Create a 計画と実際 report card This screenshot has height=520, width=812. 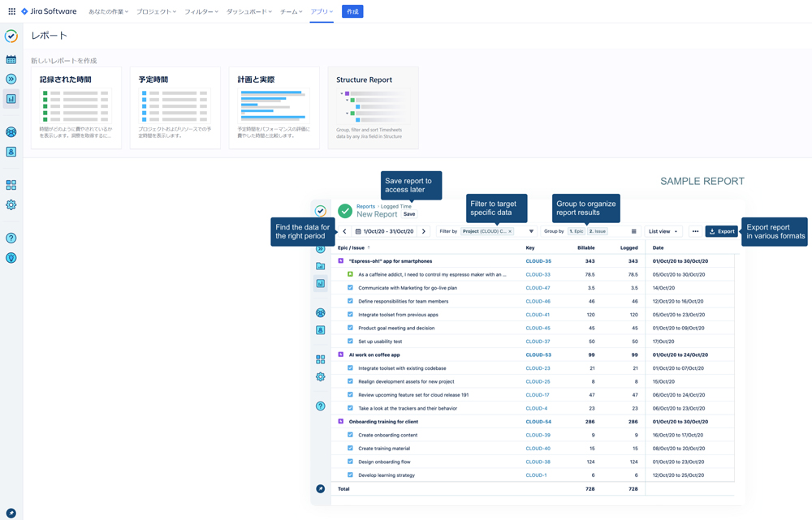[274, 108]
